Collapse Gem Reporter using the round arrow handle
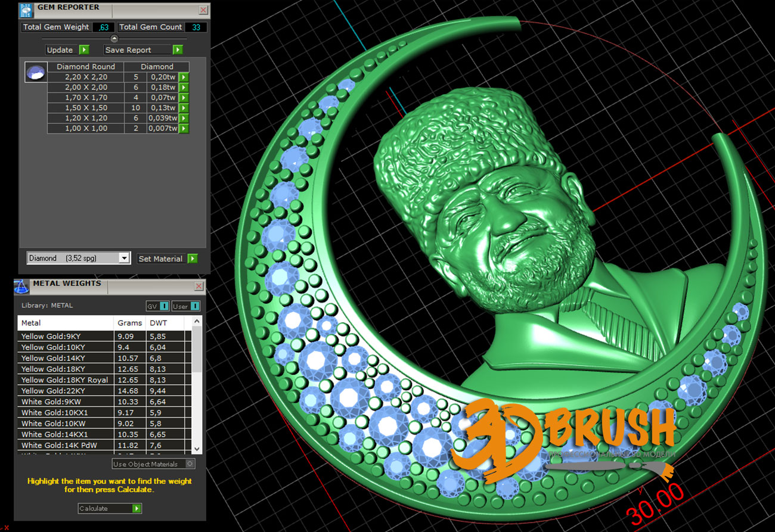Viewport: 775px width, 532px height. click(114, 39)
